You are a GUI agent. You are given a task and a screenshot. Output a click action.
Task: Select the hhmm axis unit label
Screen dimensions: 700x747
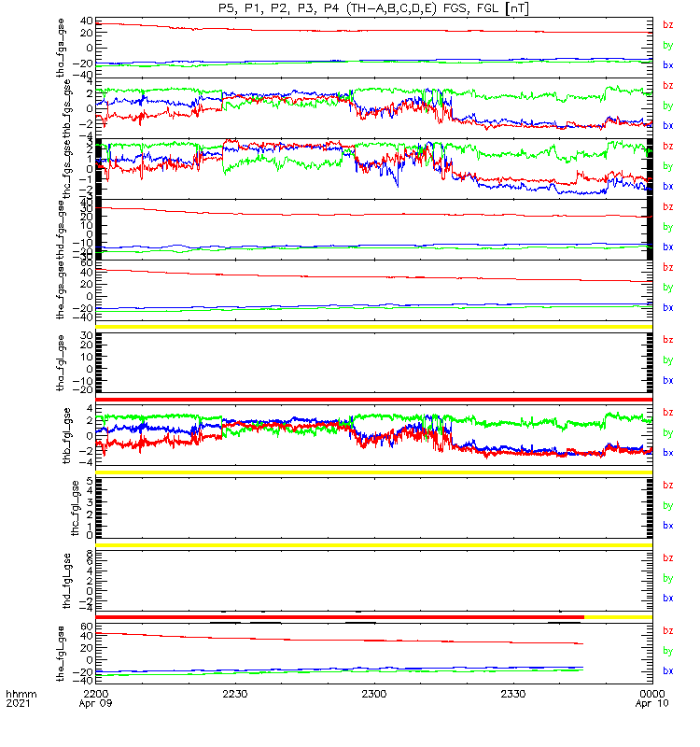coord(21,694)
